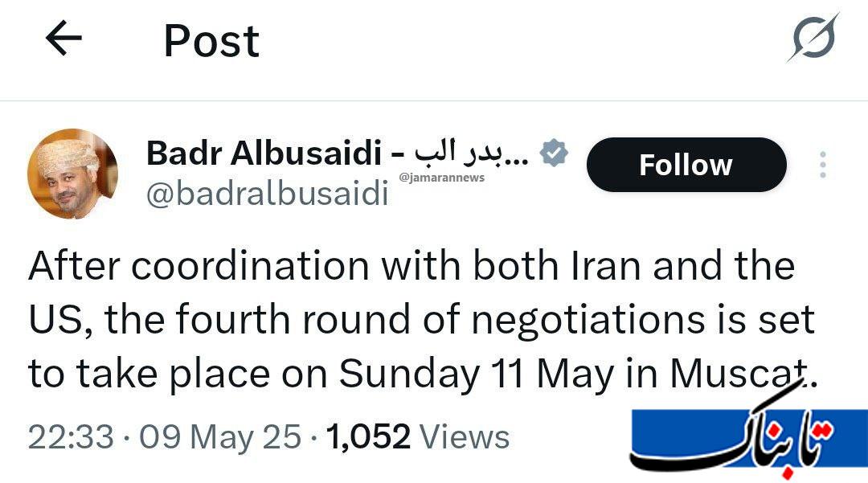Click the 09 May 25 date
The width and height of the screenshot is (868, 483).
[220, 438]
